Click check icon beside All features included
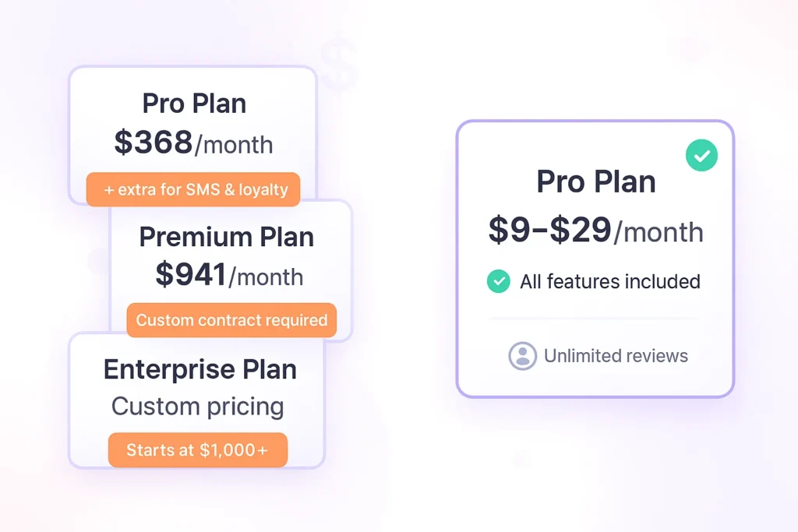Viewport: 798px width, 532px height. coord(498,281)
